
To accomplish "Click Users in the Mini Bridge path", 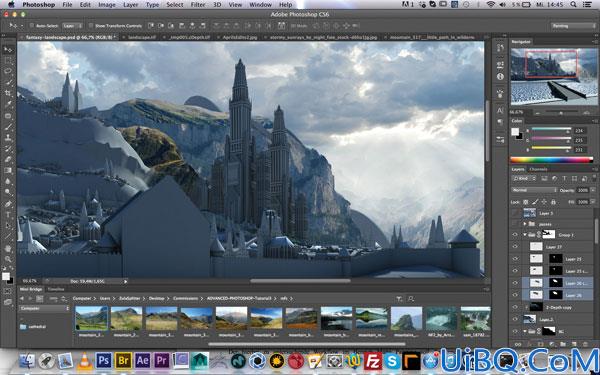I will 105,298.
